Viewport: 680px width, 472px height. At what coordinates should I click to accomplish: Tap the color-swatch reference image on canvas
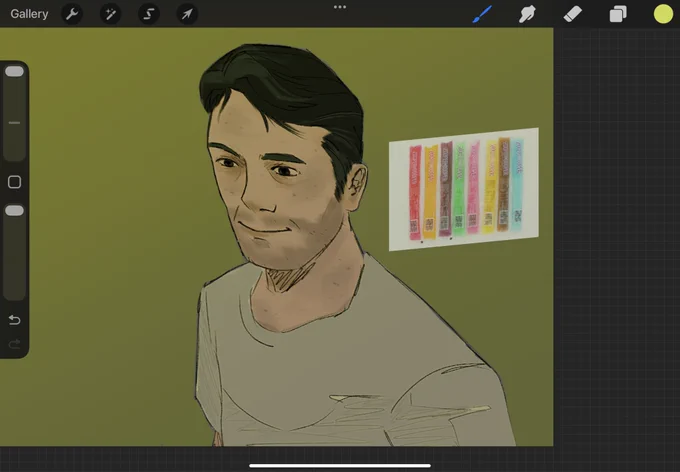[464, 189]
